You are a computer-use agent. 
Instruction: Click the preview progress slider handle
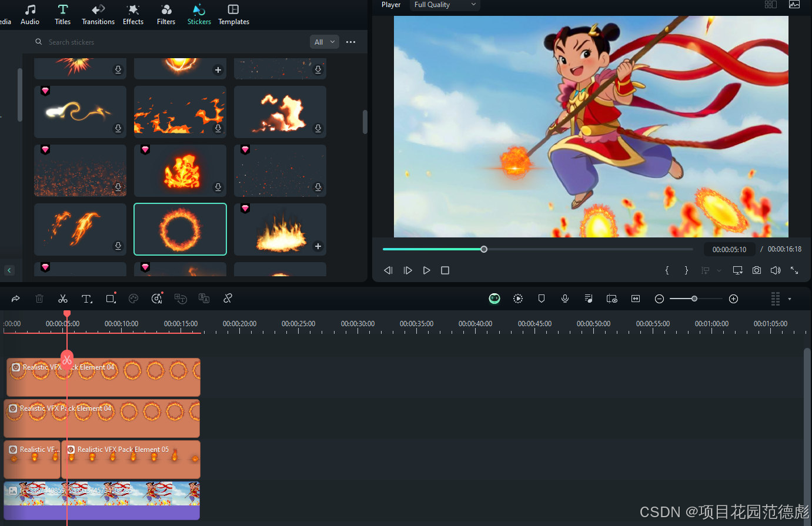pos(484,249)
